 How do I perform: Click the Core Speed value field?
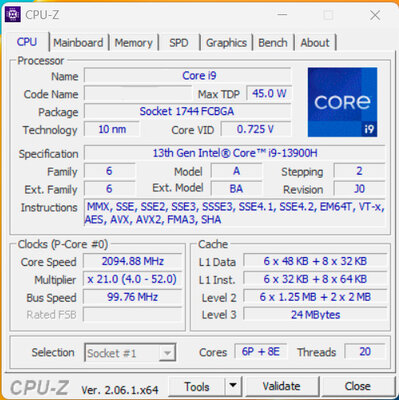coord(133,261)
